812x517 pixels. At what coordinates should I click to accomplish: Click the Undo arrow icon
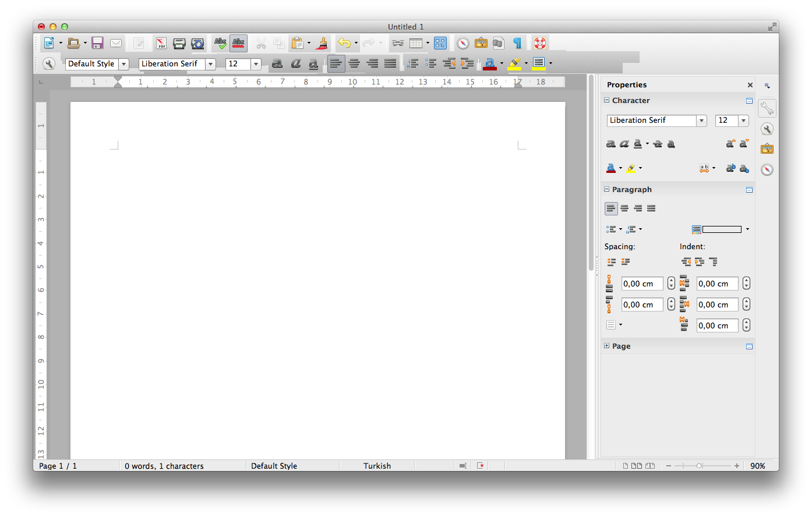pyautogui.click(x=344, y=43)
